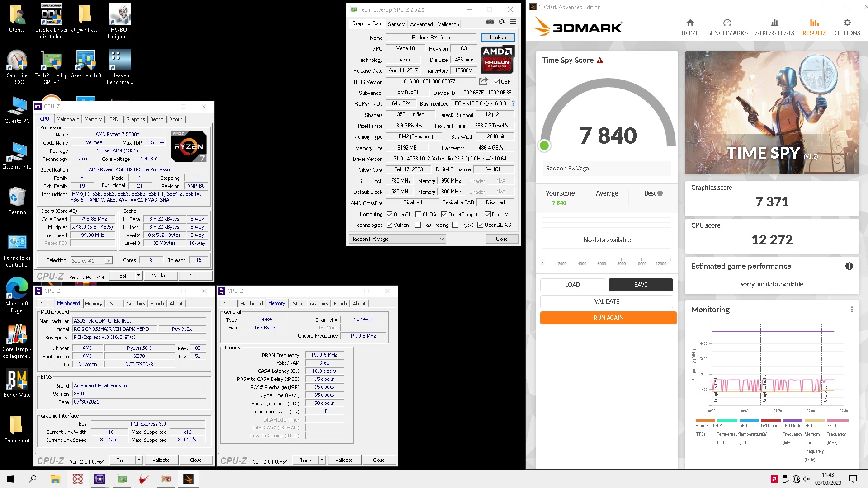Click Time Spy Score warning triangle icon
The image size is (868, 488).
600,61
